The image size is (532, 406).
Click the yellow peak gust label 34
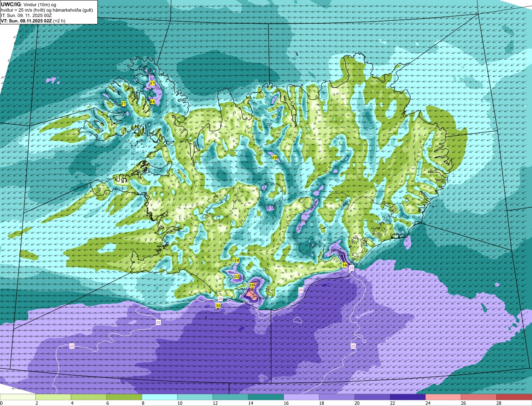click(x=345, y=265)
